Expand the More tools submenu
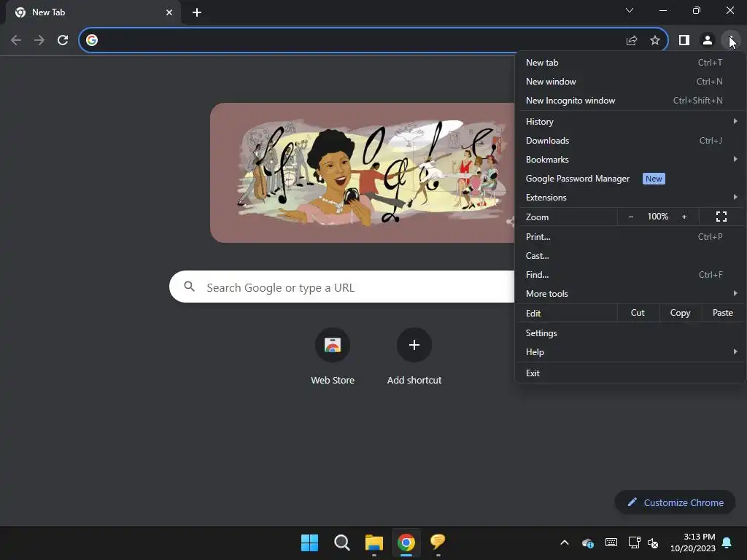The width and height of the screenshot is (747, 560). (x=630, y=294)
